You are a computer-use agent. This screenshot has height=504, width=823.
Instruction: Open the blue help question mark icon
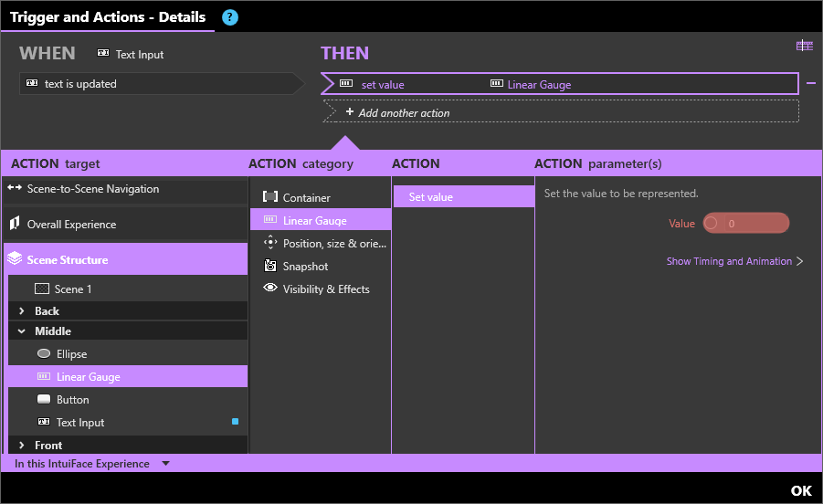coord(230,17)
